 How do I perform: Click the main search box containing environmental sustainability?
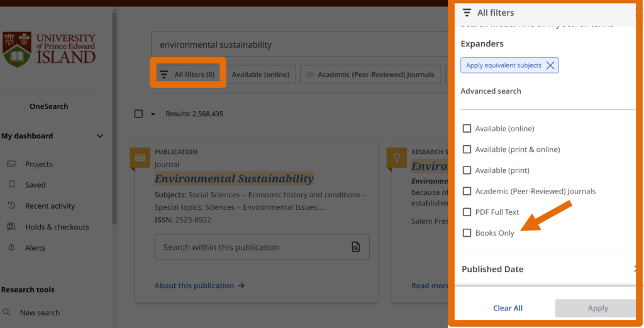tap(299, 45)
